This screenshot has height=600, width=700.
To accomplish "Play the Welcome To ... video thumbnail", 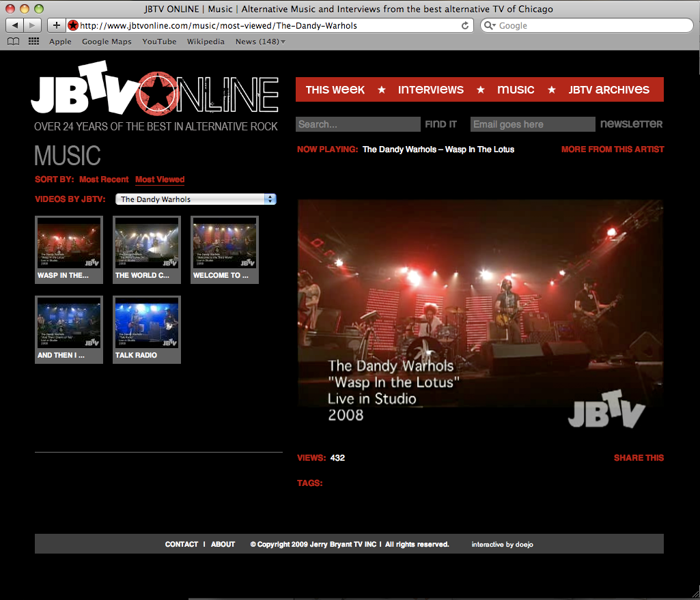I will [225, 250].
